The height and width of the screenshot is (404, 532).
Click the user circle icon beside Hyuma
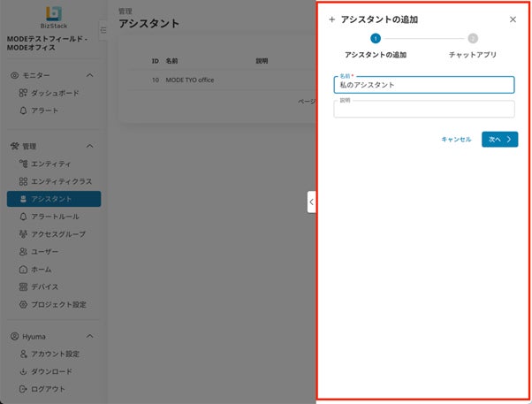coord(14,337)
